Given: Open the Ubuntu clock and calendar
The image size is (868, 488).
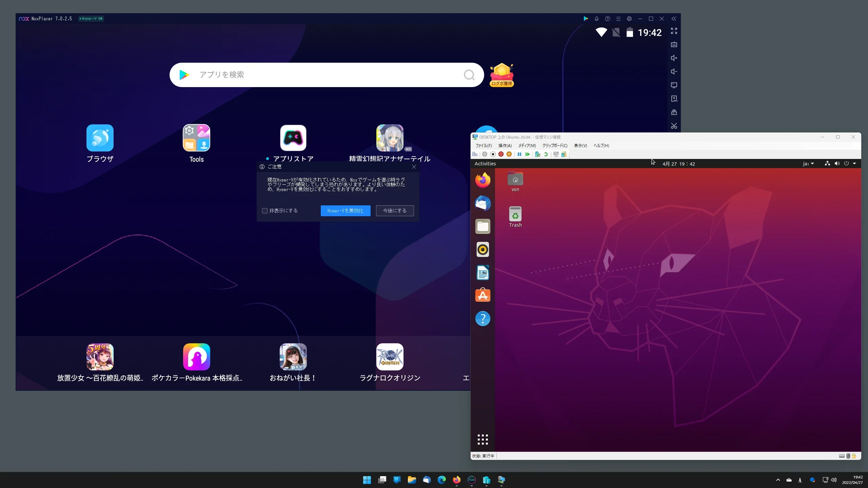Looking at the screenshot, I should (679, 164).
